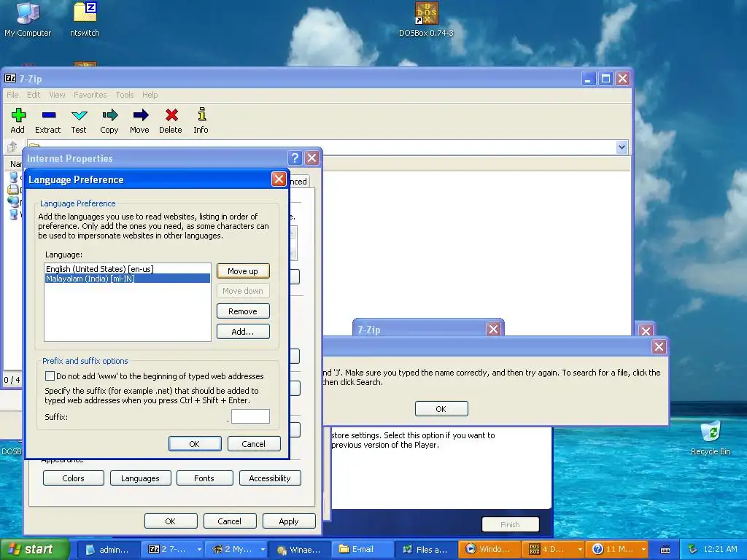
Task: Click OK in Language Preference dialog
Action: tap(195, 444)
